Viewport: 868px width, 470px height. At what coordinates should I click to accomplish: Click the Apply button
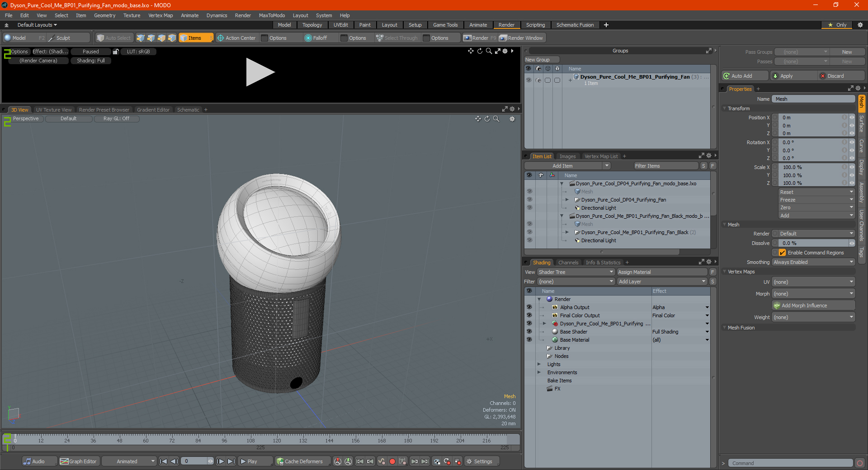[x=794, y=76]
